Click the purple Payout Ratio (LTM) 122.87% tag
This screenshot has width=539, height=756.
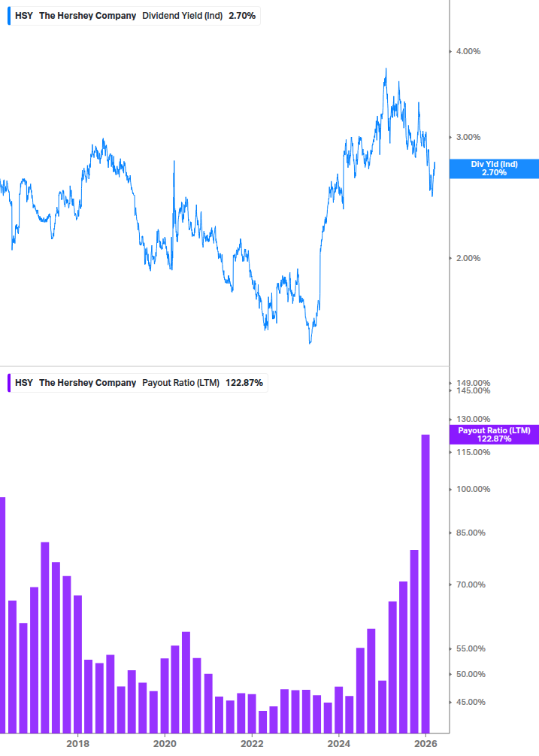494,434
